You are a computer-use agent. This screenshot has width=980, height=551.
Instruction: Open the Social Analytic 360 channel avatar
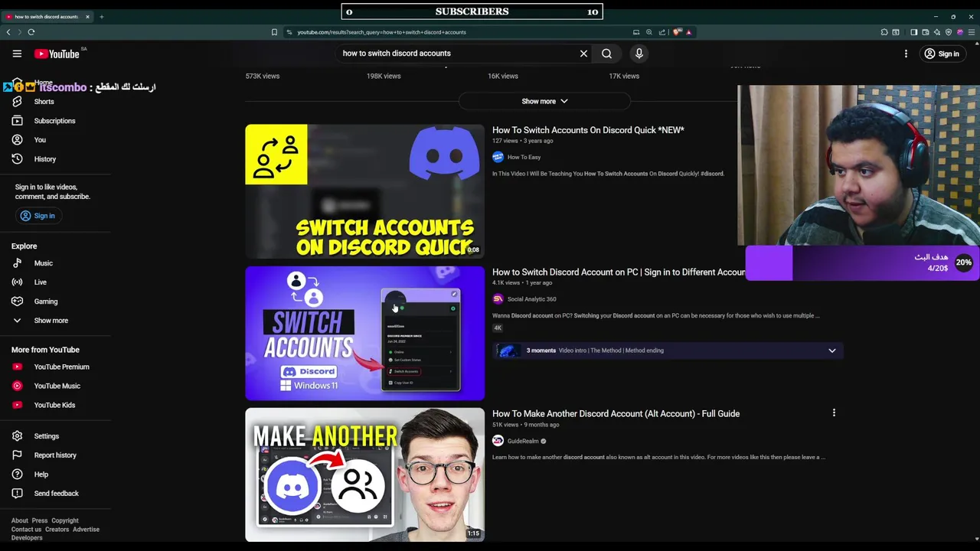[498, 299]
